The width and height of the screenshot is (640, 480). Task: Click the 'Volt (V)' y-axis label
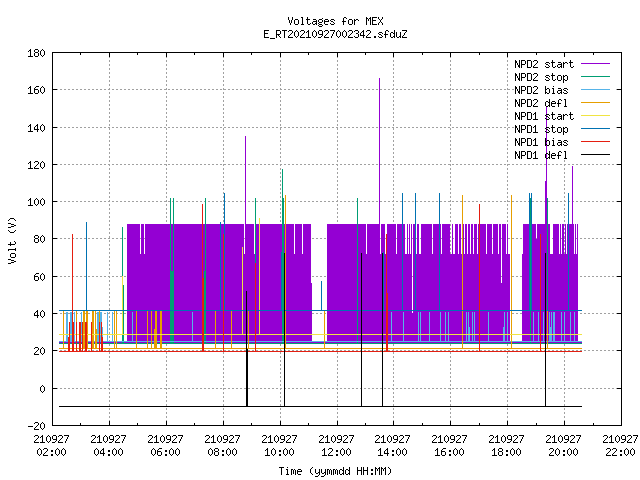(x=13, y=240)
